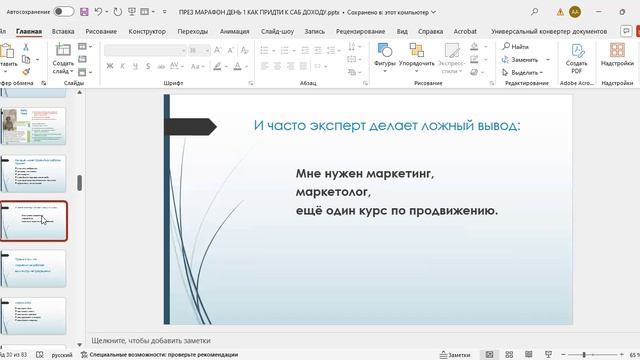Open the Выделить select dropdown

[522, 72]
